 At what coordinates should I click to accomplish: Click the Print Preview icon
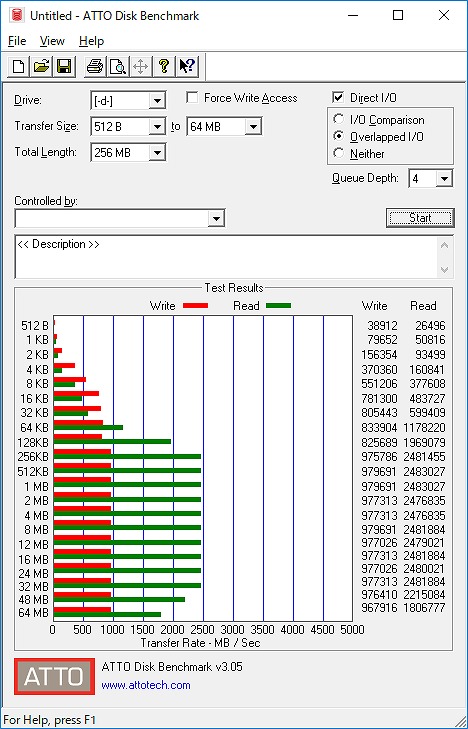point(118,66)
